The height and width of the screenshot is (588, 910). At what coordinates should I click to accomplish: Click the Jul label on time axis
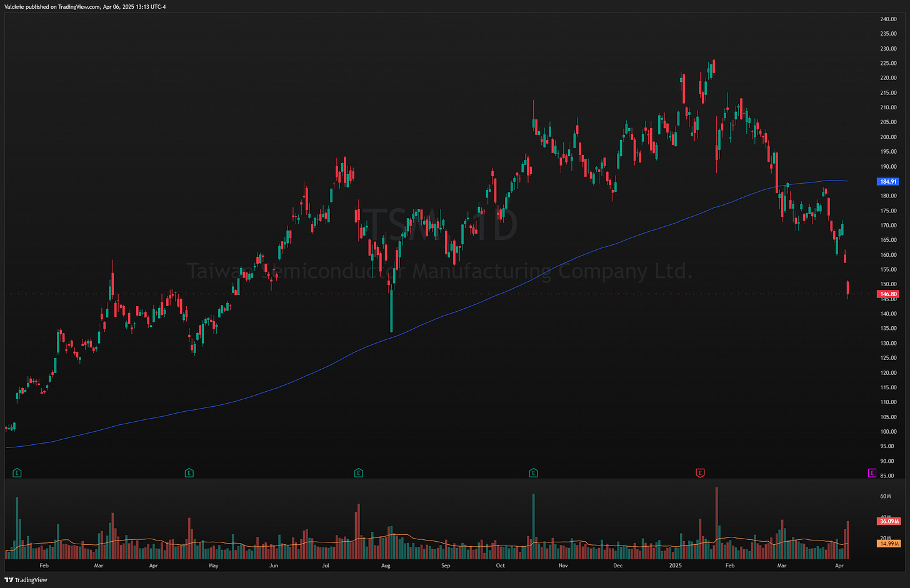pos(326,566)
